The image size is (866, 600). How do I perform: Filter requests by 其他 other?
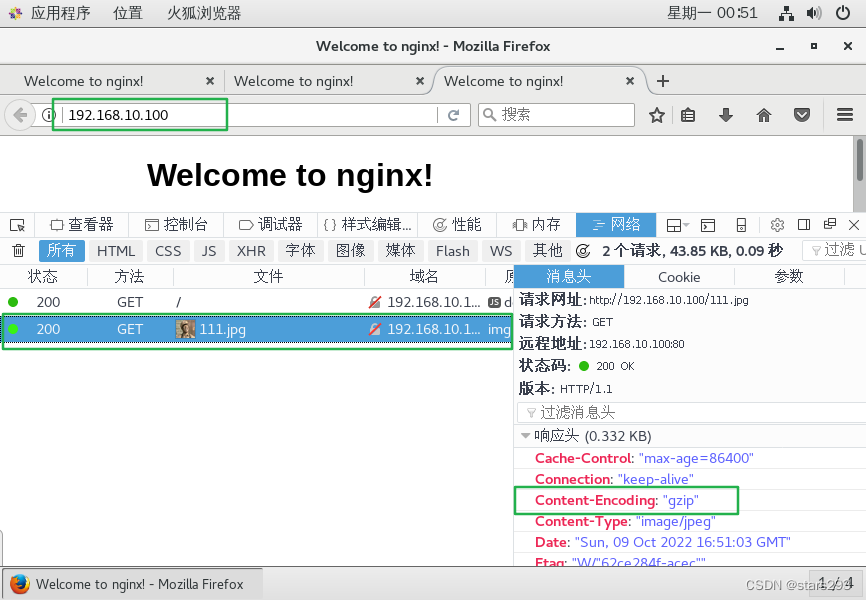pos(547,251)
